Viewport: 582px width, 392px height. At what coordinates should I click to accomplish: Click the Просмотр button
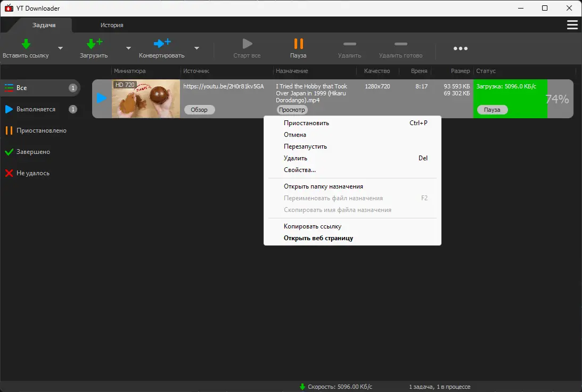click(x=292, y=110)
